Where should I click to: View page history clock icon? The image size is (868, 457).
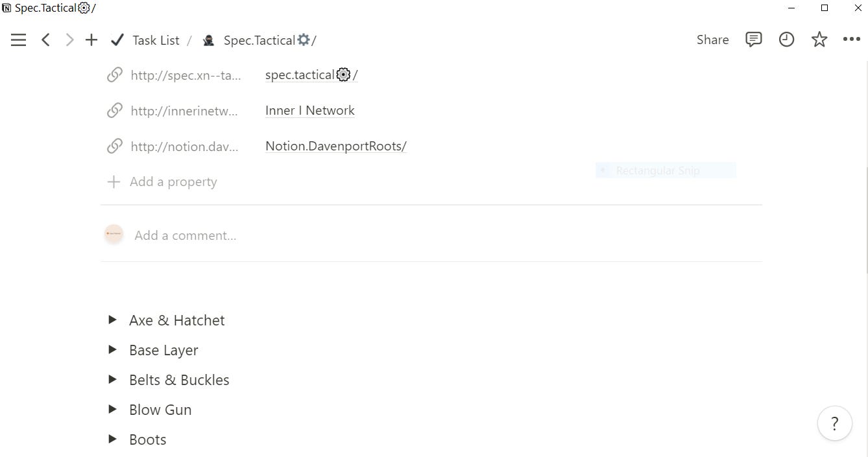[786, 40]
